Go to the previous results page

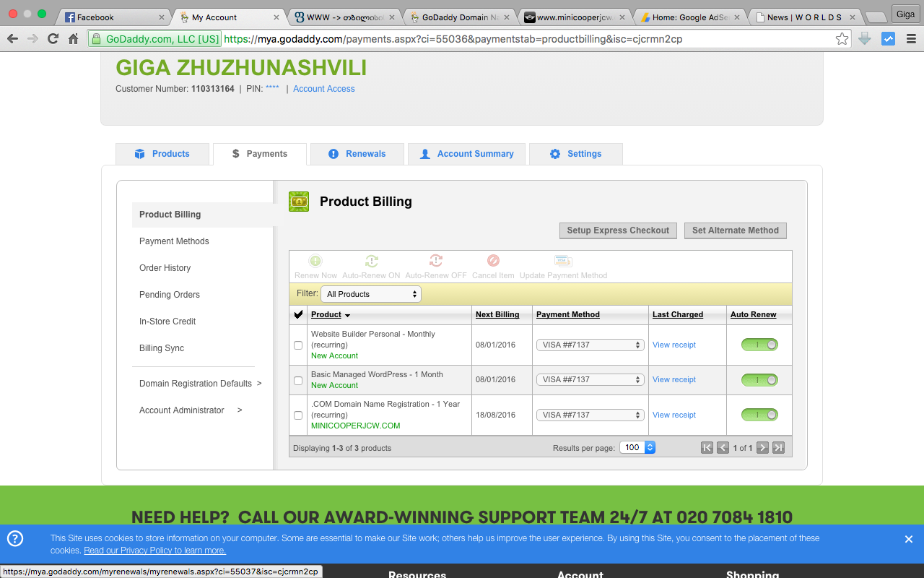(723, 448)
